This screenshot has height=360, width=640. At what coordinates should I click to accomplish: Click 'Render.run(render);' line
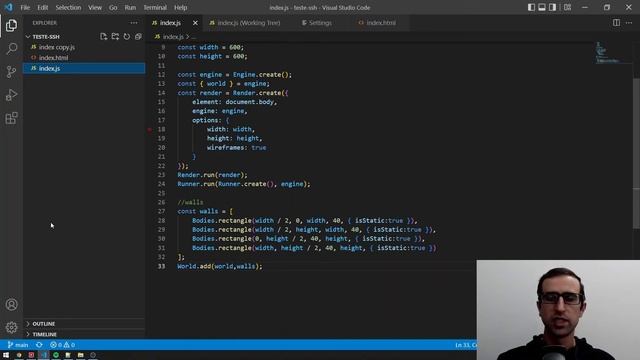(212, 175)
